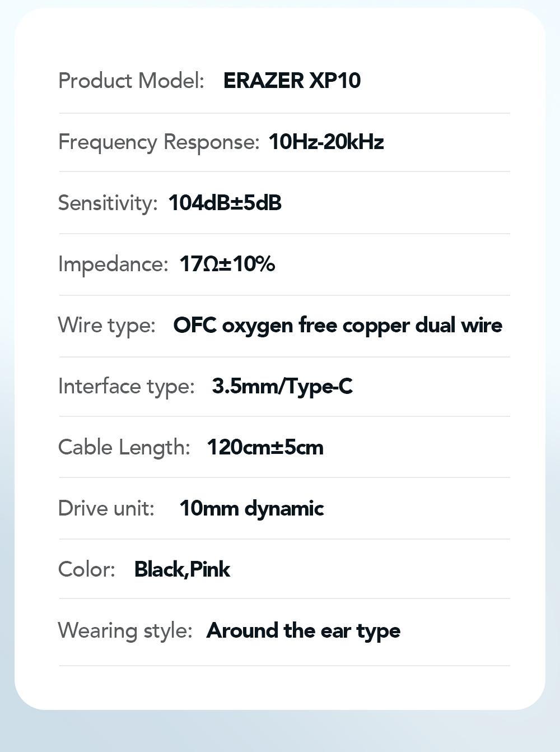Click the 10mm dynamic driver value
The height and width of the screenshot is (752, 560).
coord(251,508)
